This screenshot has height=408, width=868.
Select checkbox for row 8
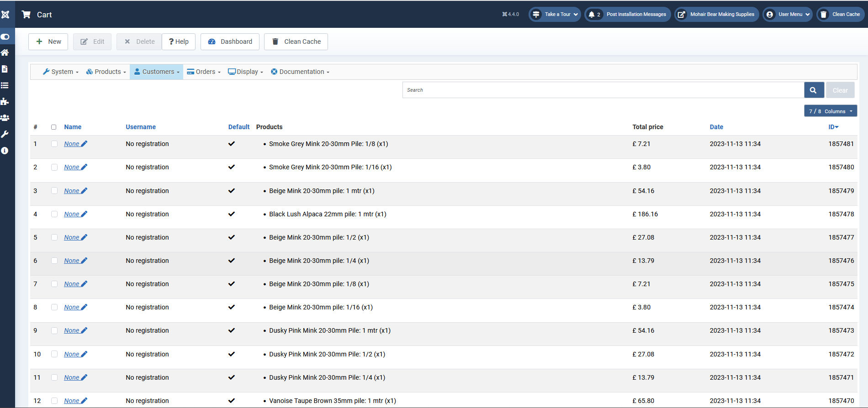point(54,307)
